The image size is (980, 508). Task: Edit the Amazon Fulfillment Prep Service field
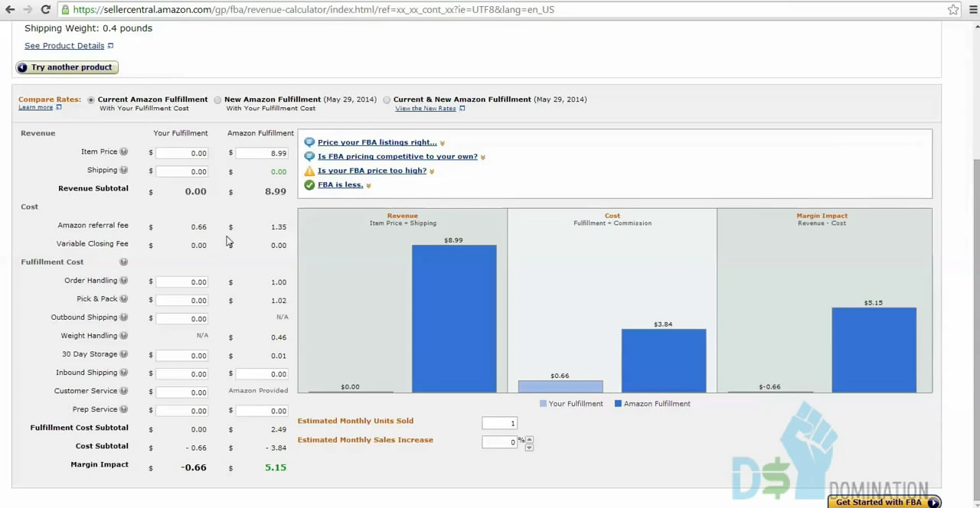[262, 410]
